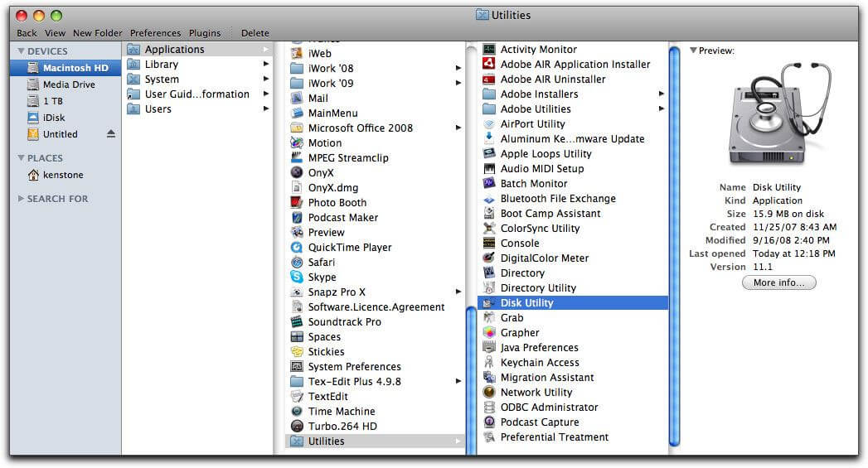868x468 pixels.
Task: Click the System Preferences icon
Action: (x=297, y=367)
